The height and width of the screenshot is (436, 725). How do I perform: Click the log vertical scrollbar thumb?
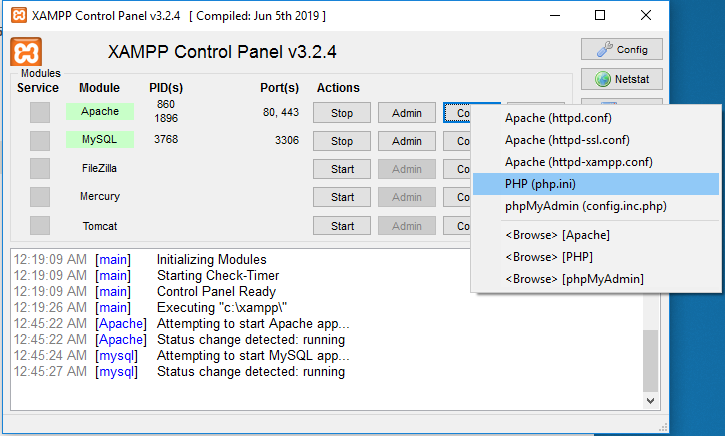point(651,361)
